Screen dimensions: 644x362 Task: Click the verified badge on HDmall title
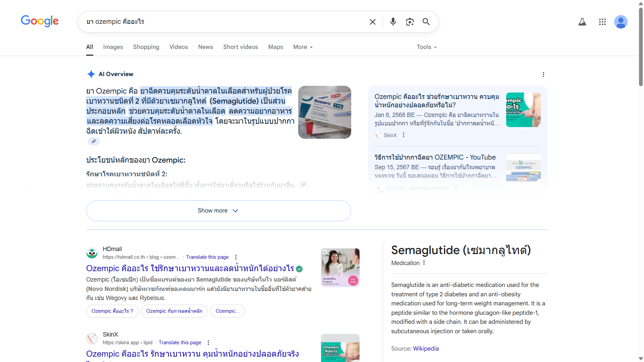tap(300, 269)
